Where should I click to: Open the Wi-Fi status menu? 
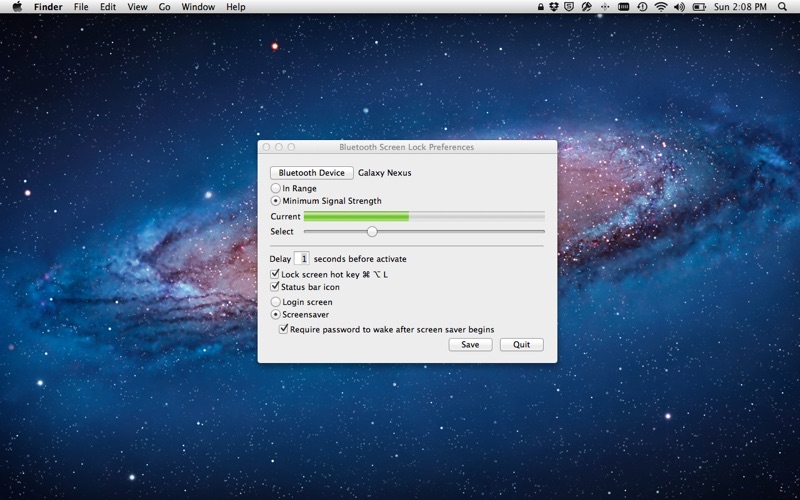click(661, 7)
